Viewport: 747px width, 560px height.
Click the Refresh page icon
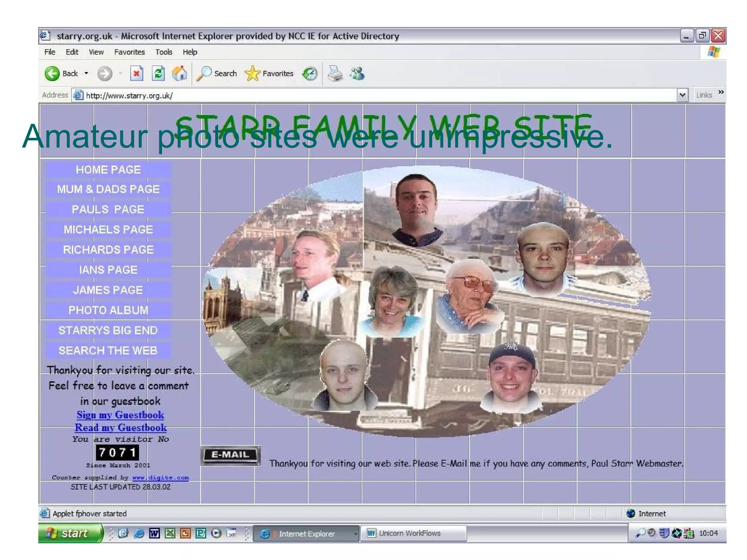tap(158, 74)
